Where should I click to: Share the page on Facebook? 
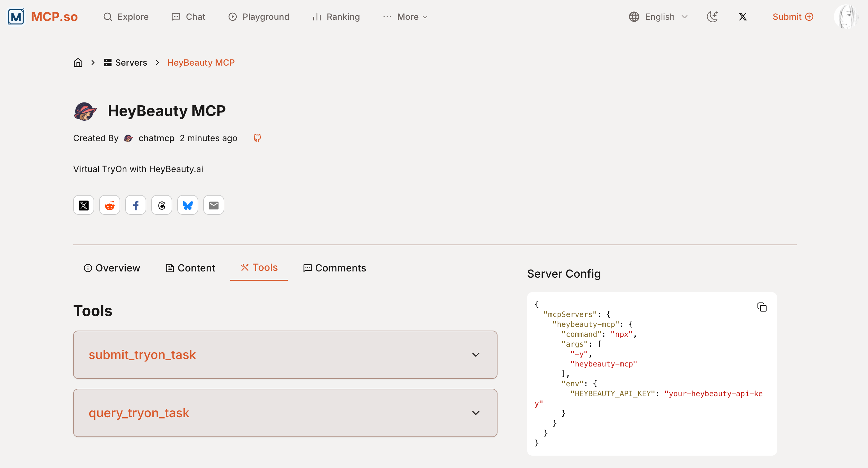(135, 205)
